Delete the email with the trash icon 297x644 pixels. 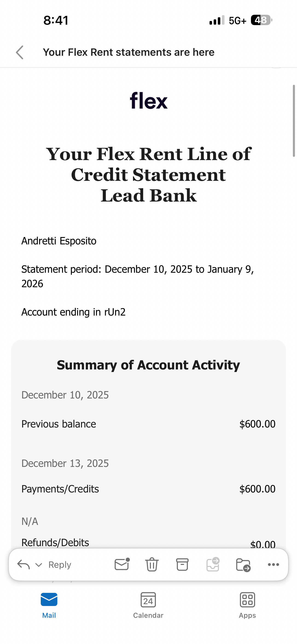click(152, 565)
